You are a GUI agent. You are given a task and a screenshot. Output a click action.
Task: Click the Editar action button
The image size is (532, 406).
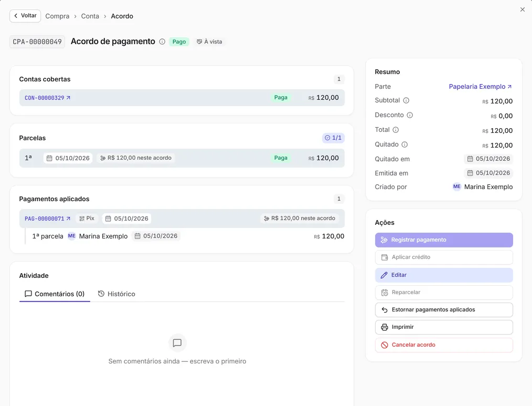444,275
